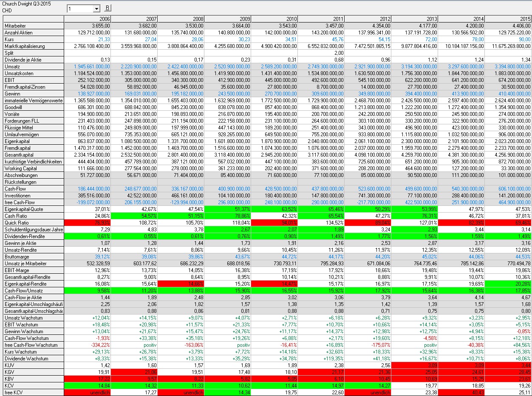The width and height of the screenshot is (532, 396).
Task: Select the KGV row label
Action: (34, 372)
